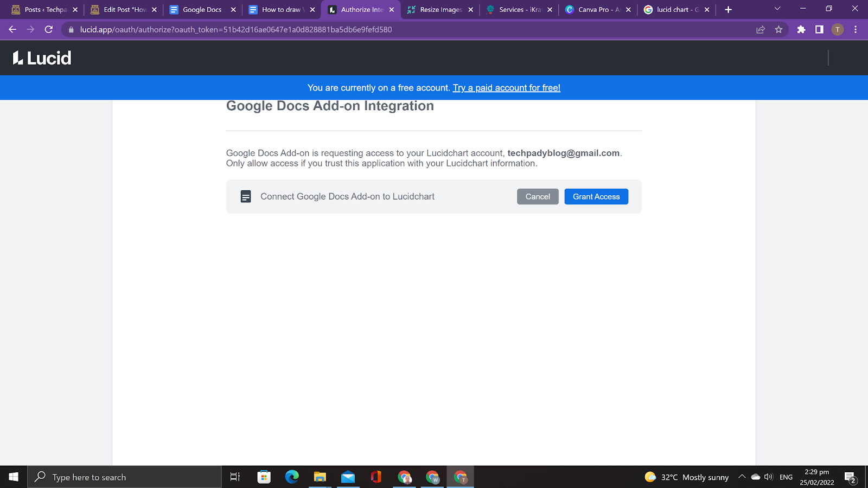Switch to the Resize Images tab

point(440,9)
